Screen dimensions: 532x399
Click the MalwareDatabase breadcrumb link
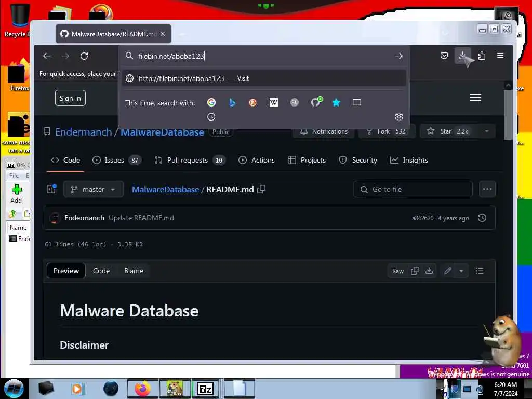point(165,189)
